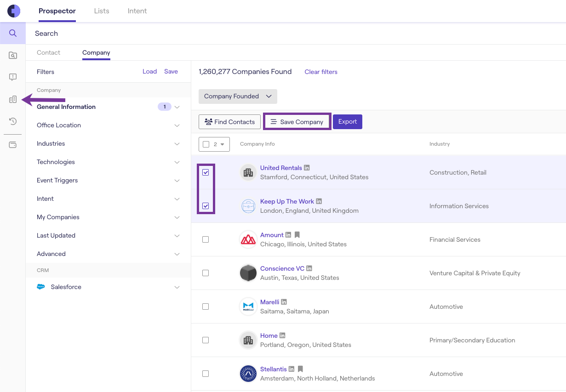Image resolution: width=566 pixels, height=392 pixels.
Task: Open the alert message sidebar icon
Action: [x=13, y=77]
